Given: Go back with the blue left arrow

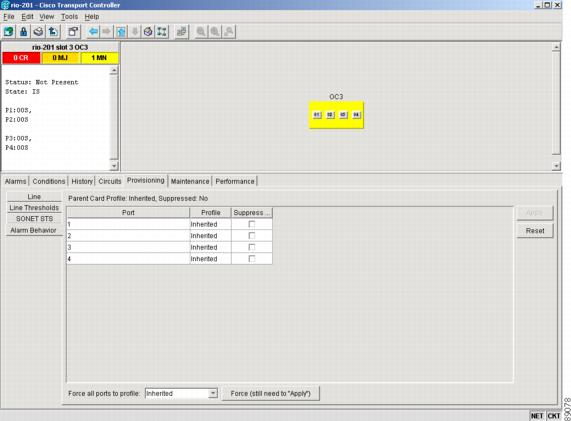Looking at the screenshot, I should coord(93,32).
